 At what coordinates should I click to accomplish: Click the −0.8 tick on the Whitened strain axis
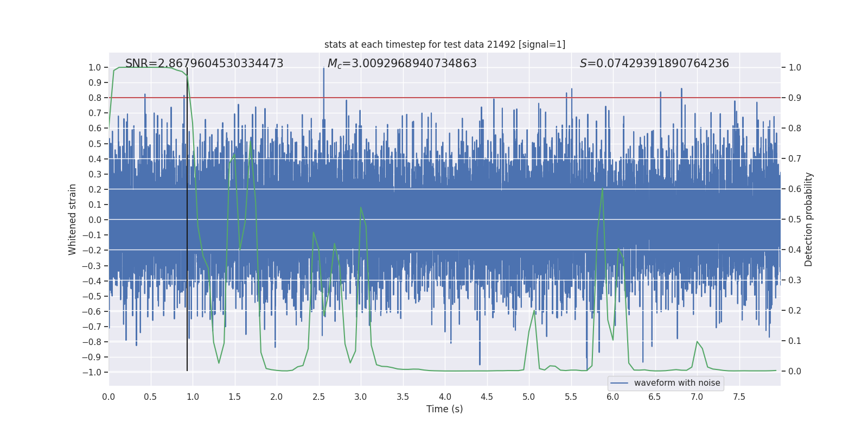click(92, 342)
